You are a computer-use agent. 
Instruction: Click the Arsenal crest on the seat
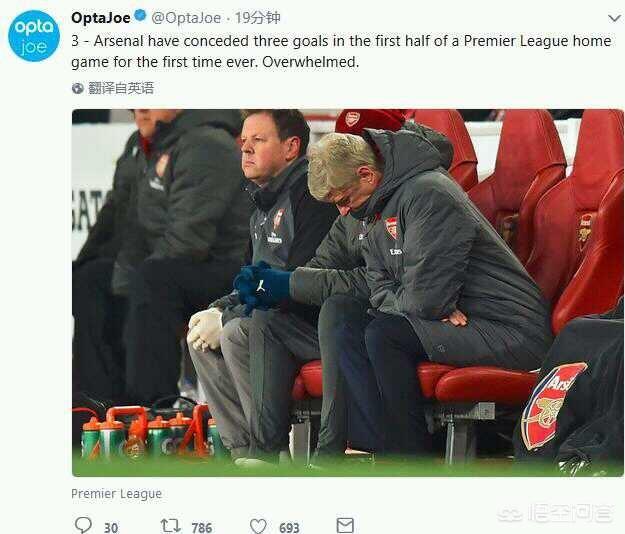pyautogui.click(x=553, y=407)
